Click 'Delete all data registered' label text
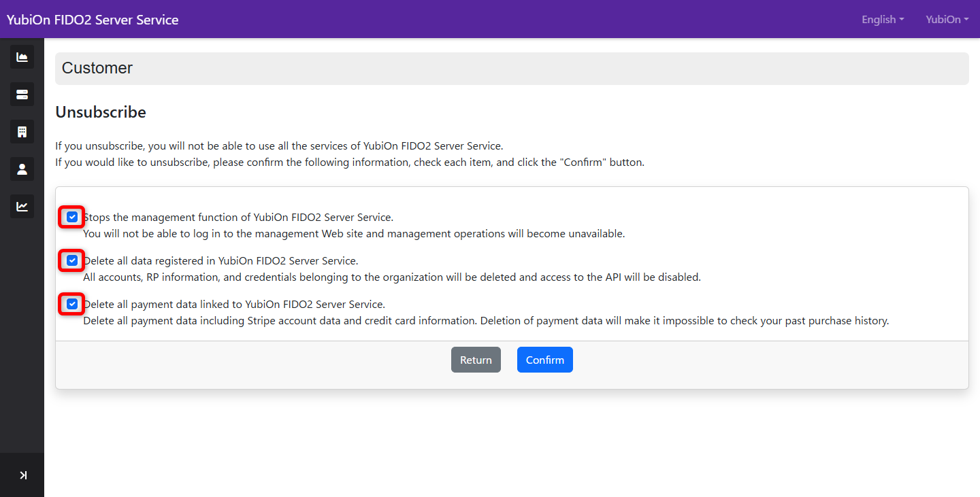Image resolution: width=980 pixels, height=497 pixels. (x=220, y=261)
